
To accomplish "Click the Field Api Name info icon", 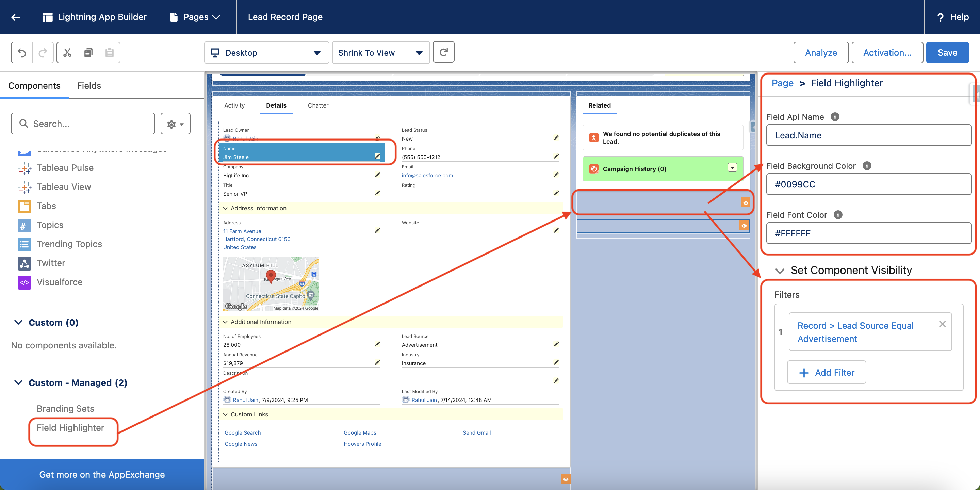I will click(835, 117).
